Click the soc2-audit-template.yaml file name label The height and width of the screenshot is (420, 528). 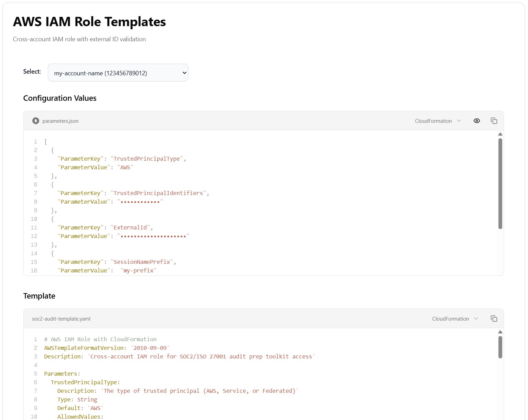coord(61,319)
